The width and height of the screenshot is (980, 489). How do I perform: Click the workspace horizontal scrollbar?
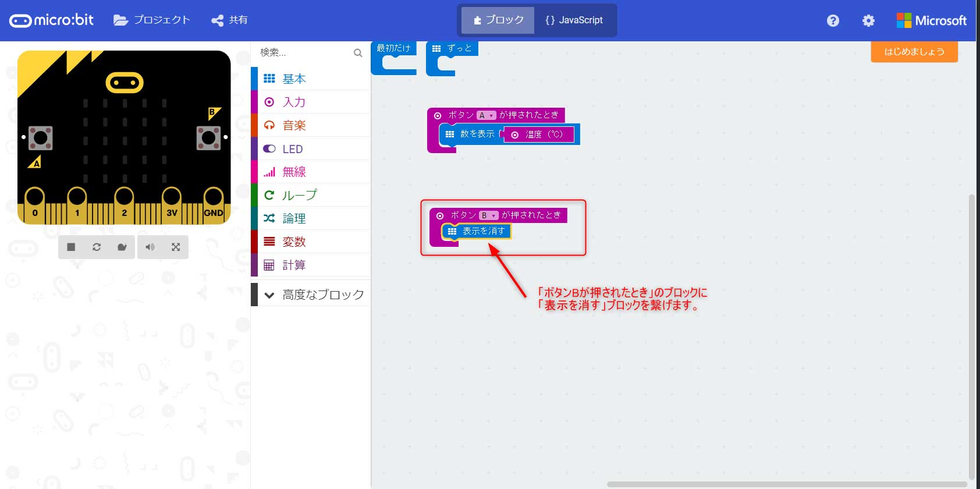[x=787, y=484]
